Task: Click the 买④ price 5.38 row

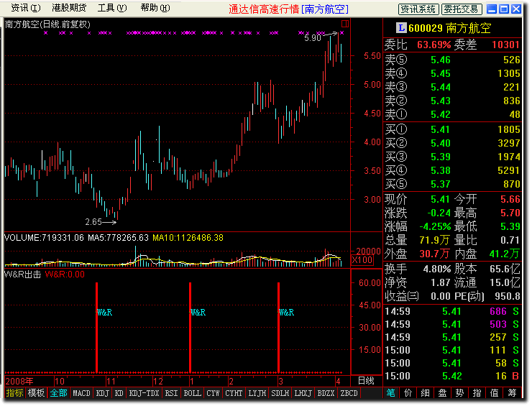Action: [453, 170]
